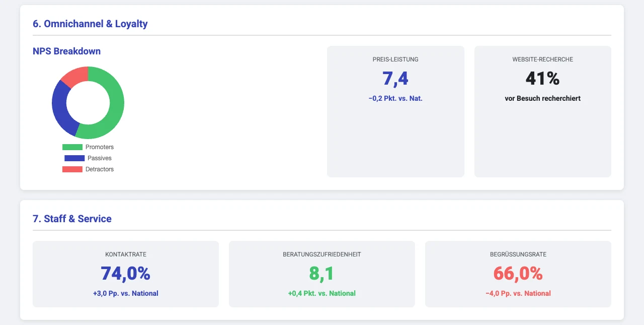Click '−4,0 Pp. vs. National' text
Viewport: 644px width, 325px height.
(518, 293)
